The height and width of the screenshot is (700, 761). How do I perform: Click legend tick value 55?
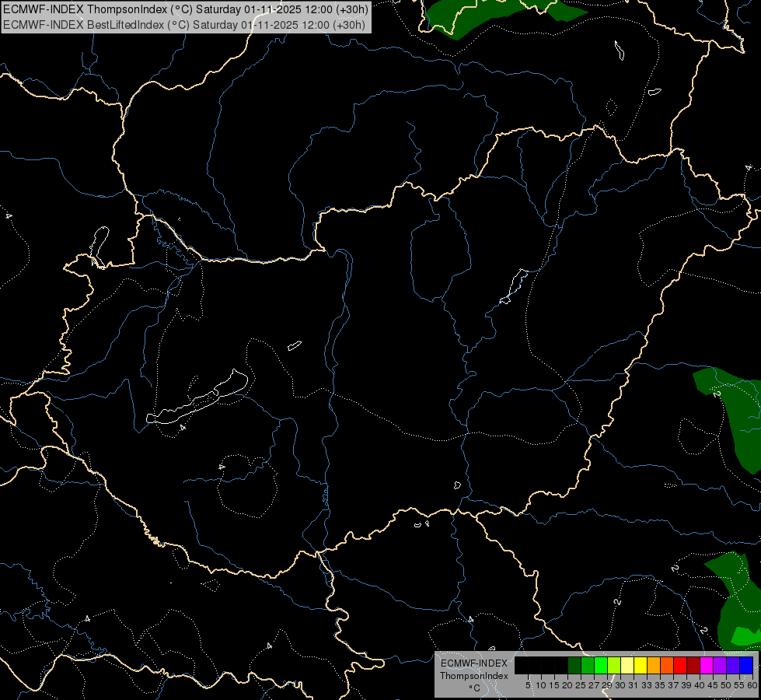coord(738,685)
